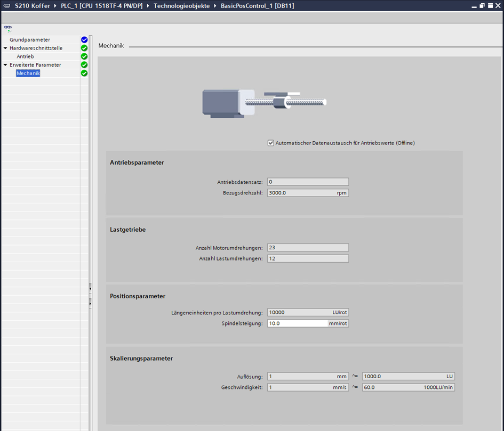This screenshot has width=504, height=431.
Task: Click green status checkmark next to Hardwareschnittstelle
Action: tap(84, 48)
